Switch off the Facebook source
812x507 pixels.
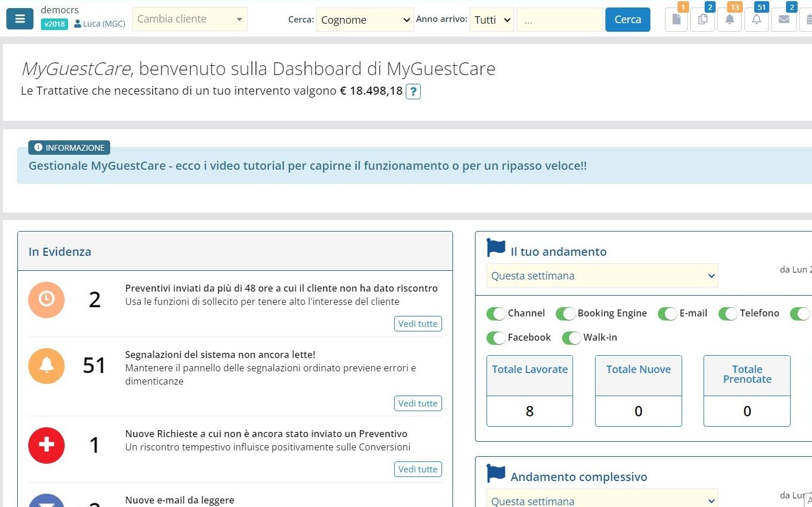point(496,338)
